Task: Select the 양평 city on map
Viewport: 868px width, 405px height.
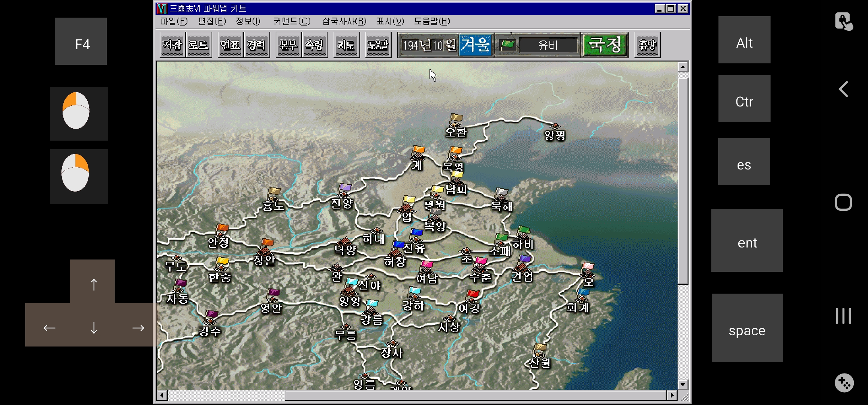Action: coord(555,131)
